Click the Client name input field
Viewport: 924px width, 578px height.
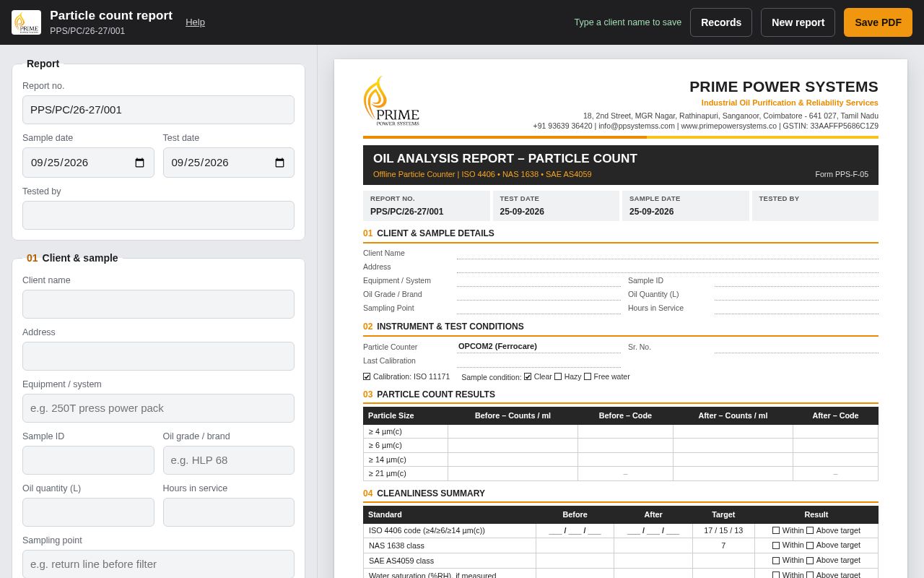[158, 304]
